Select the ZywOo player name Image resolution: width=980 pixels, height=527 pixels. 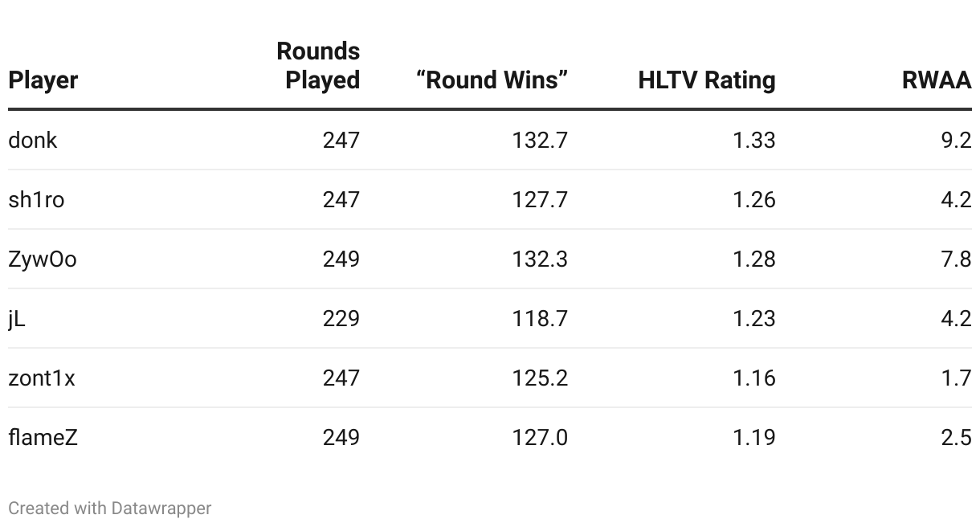(x=43, y=259)
